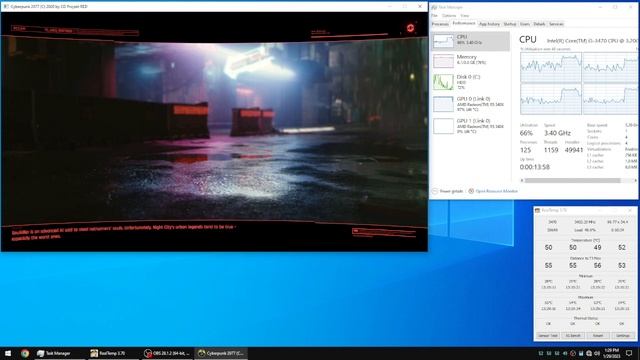Click the volume icon in system tray

click(x=597, y=353)
